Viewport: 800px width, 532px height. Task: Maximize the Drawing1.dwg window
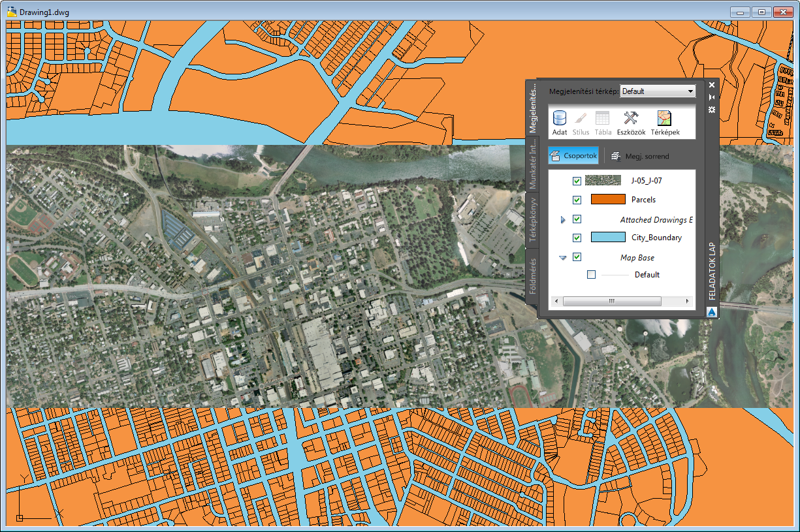click(x=760, y=12)
